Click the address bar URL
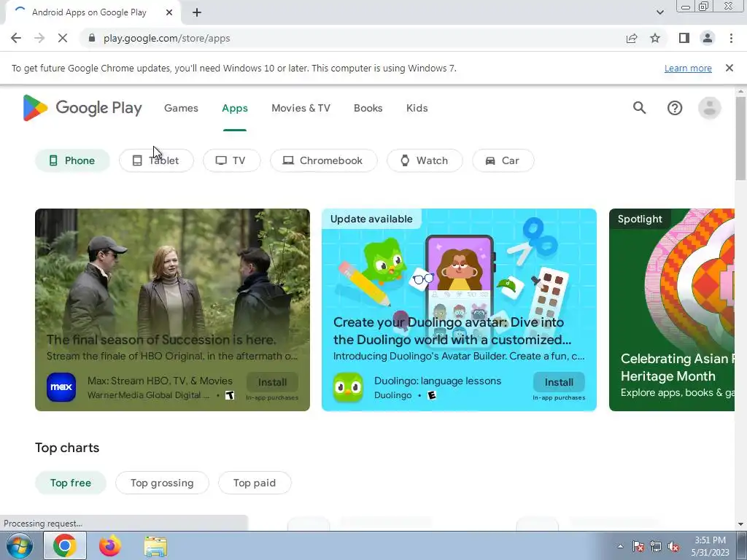The width and height of the screenshot is (747, 560). [x=167, y=38]
